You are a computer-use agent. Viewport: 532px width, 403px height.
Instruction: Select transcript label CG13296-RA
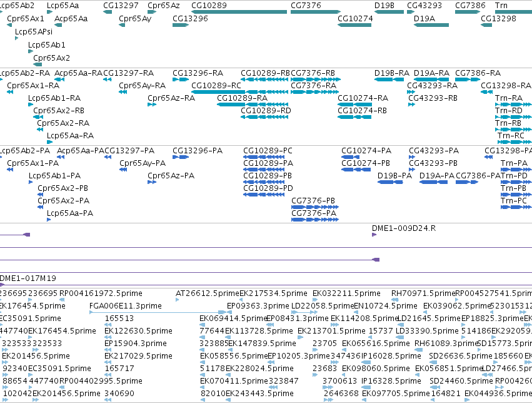tap(198, 73)
